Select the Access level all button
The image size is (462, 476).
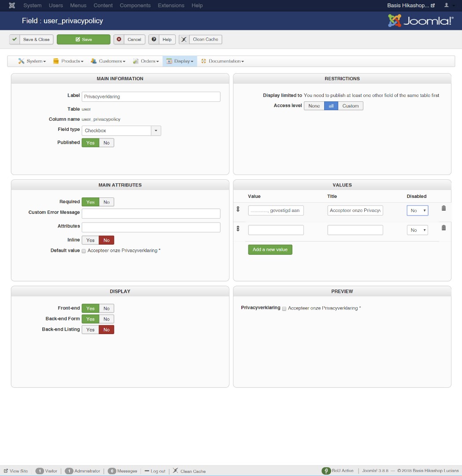331,106
